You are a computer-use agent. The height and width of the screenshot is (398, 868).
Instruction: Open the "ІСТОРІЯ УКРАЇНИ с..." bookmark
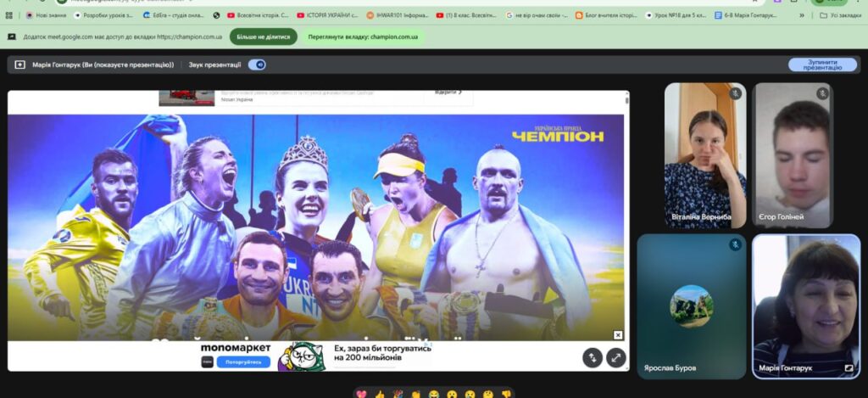click(x=328, y=15)
